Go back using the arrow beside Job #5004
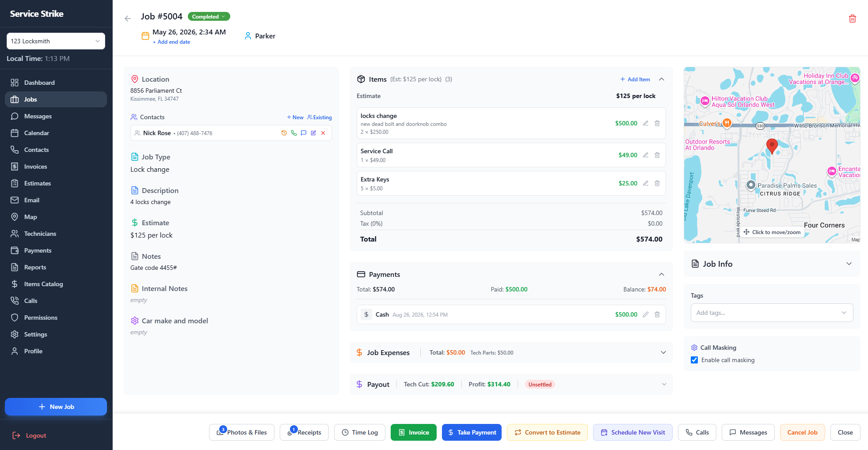 click(x=128, y=19)
